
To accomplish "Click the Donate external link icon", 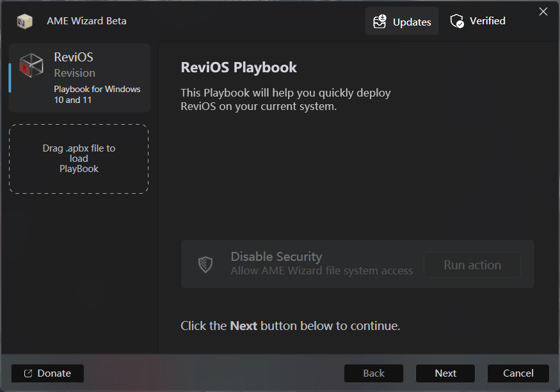I will [x=28, y=373].
